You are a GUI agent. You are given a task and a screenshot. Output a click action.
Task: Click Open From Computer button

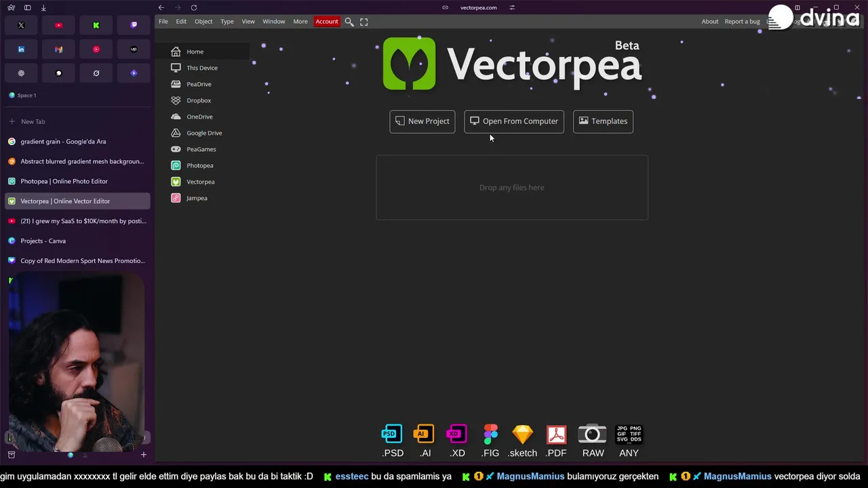pyautogui.click(x=514, y=121)
